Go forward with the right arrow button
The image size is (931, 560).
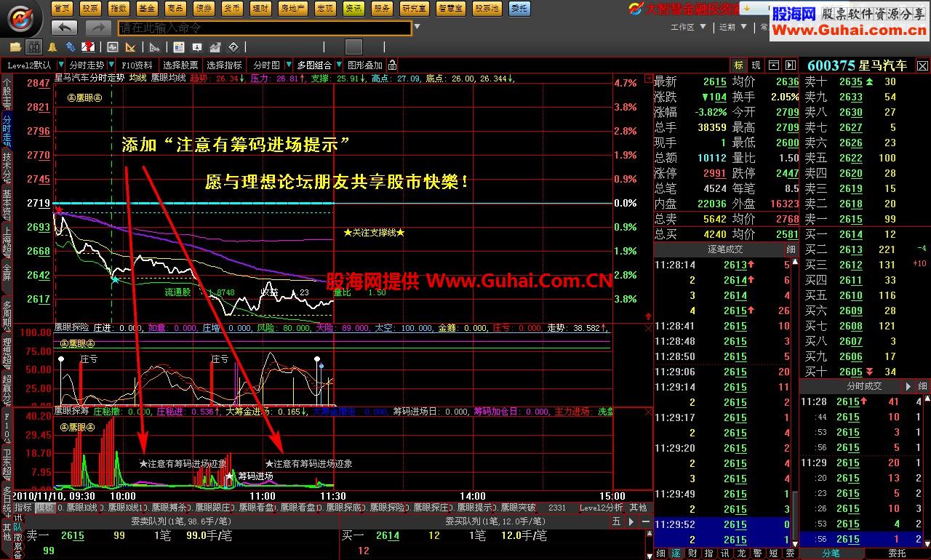[x=98, y=28]
